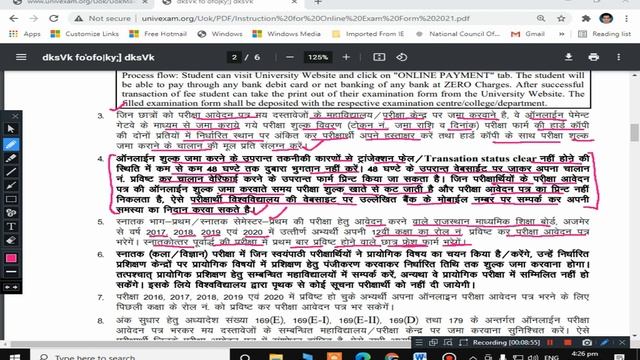The width and height of the screenshot is (640, 360).
Task: Select the eraser annotation tool
Action: click(11, 240)
